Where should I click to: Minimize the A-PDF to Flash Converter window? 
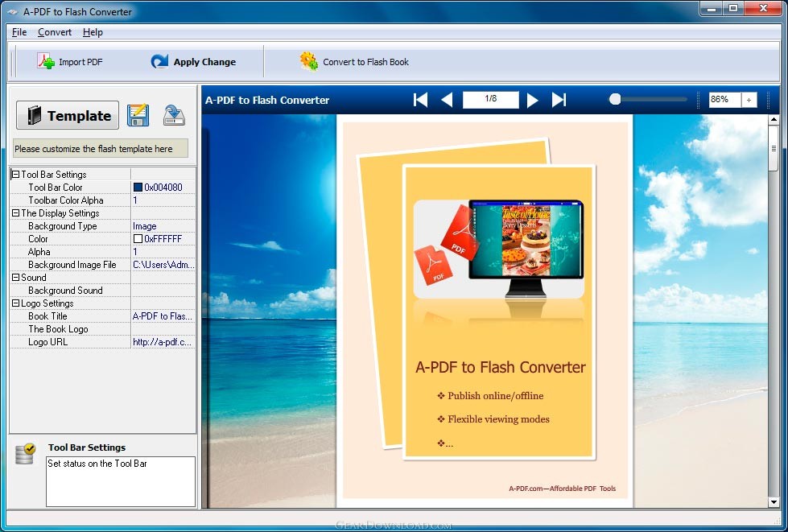712,8
